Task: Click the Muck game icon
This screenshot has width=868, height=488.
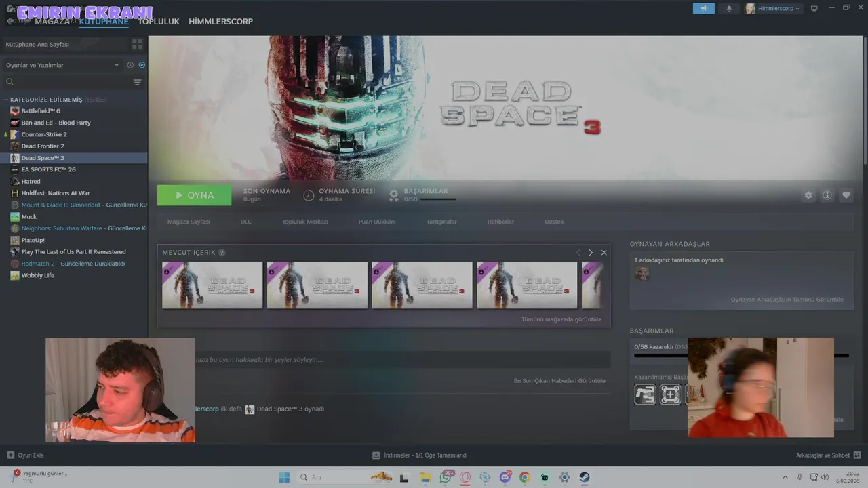Action: pos(15,217)
